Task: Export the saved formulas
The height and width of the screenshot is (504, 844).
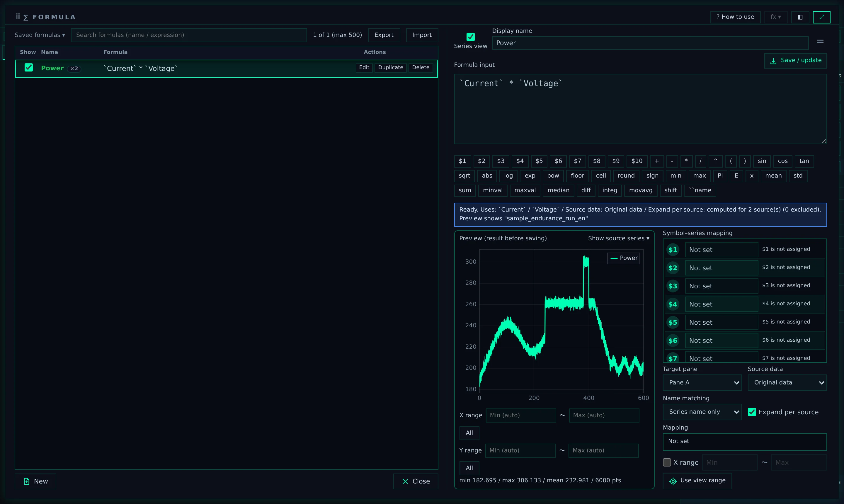Action: point(384,35)
